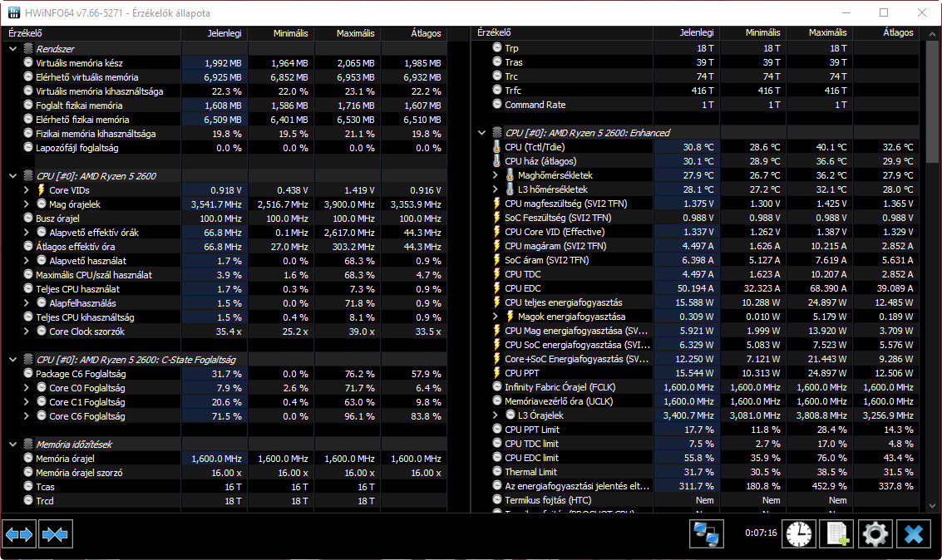Screen dimensions: 942x560
Task: Click lightning icon beside SoC Feszültség
Action: (497, 218)
